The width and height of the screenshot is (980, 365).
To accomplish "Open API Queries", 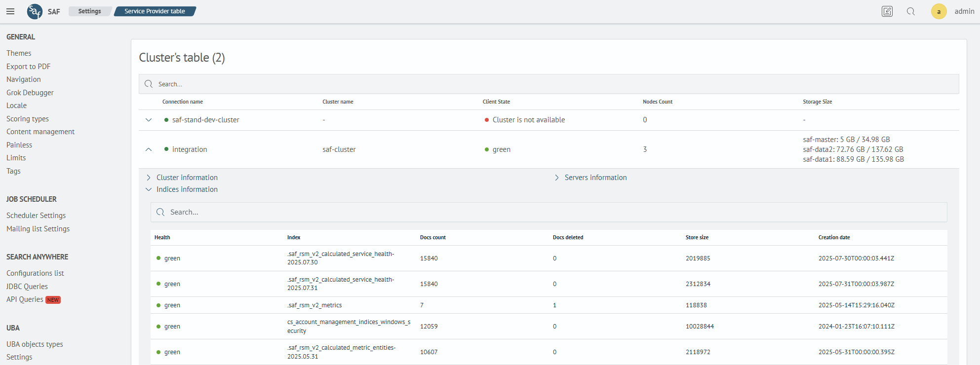I will tap(25, 299).
